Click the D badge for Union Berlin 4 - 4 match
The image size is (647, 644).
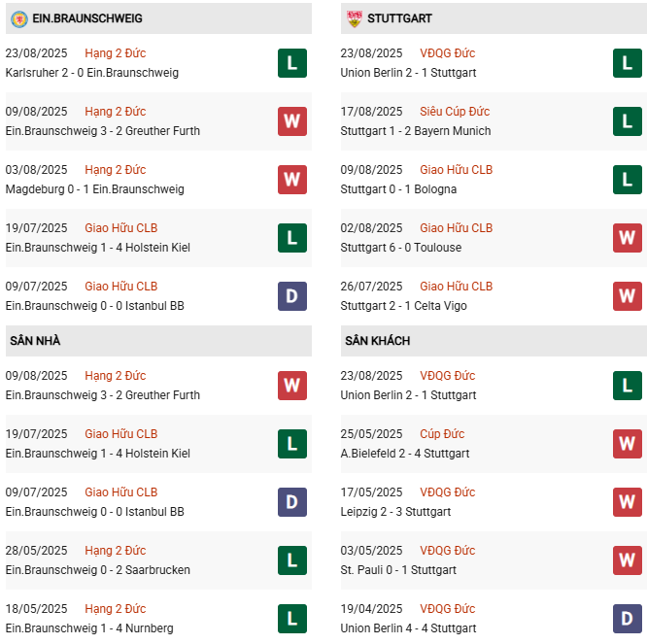tap(627, 619)
